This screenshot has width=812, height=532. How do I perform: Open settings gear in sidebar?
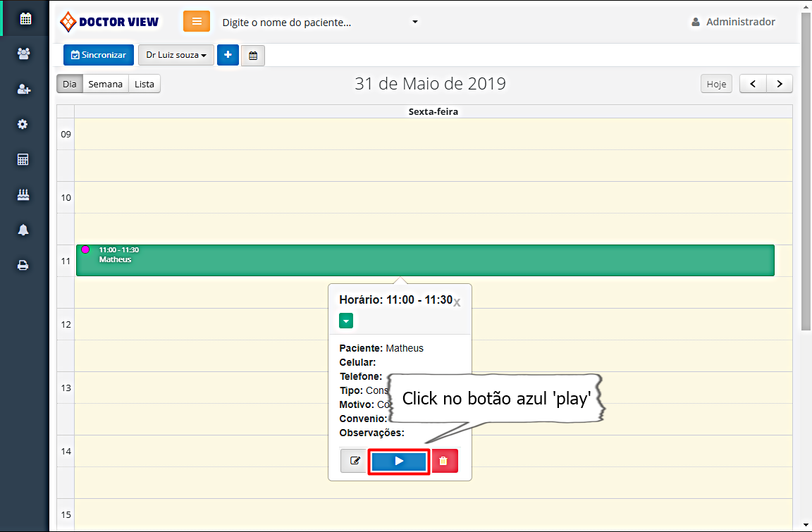[x=23, y=124]
